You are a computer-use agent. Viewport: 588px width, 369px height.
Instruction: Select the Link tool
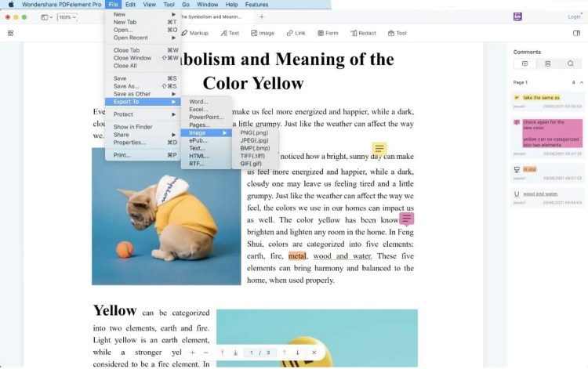(296, 33)
